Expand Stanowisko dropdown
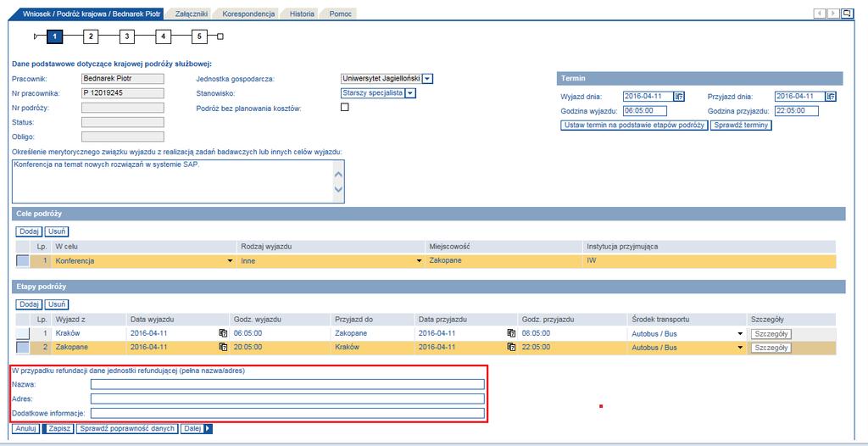Image resolution: width=868 pixels, height=446 pixels. [x=410, y=93]
